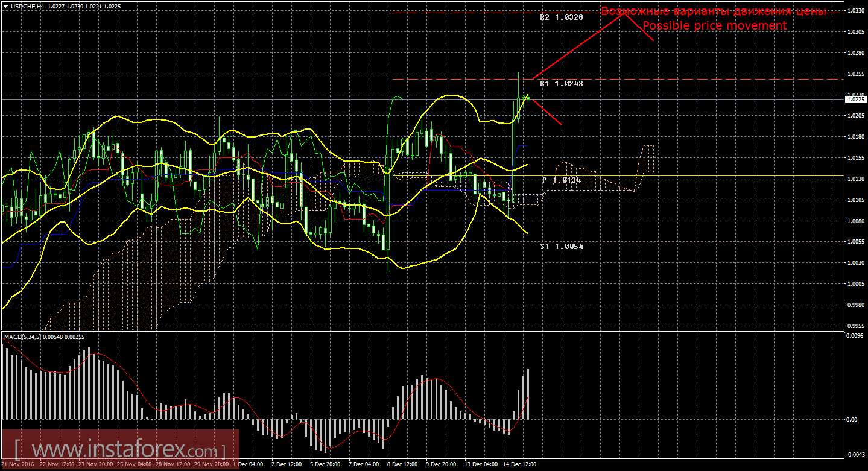Open the dropdown triangle beside USDCHF,H4

click(5, 5)
